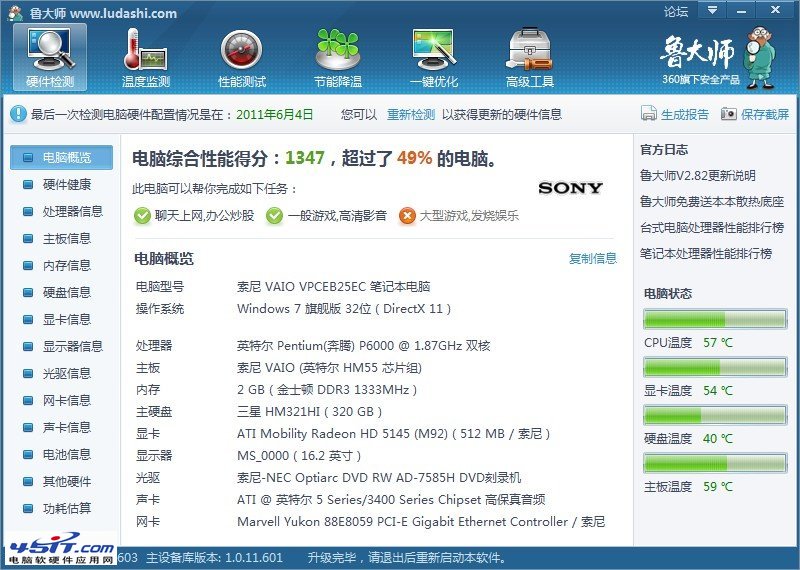Open the 高级工具 toolbox icon
This screenshot has width=800, height=570.
[x=530, y=58]
